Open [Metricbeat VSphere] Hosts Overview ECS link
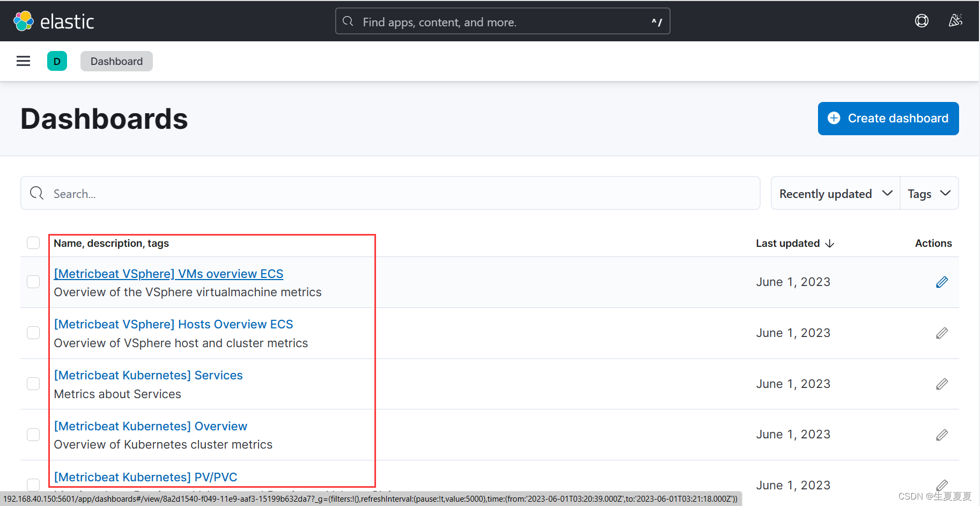The height and width of the screenshot is (506, 980). coord(173,324)
